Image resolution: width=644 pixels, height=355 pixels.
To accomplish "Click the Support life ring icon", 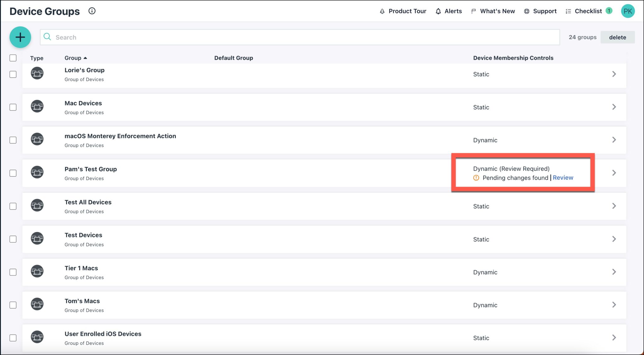I will click(526, 11).
